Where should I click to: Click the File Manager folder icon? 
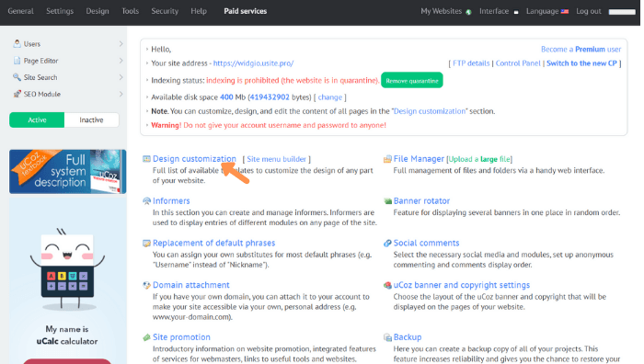[387, 159]
